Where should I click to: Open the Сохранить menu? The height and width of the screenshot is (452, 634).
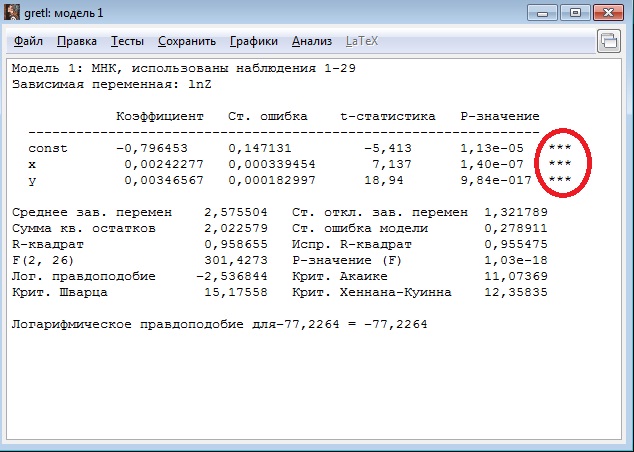pyautogui.click(x=186, y=41)
